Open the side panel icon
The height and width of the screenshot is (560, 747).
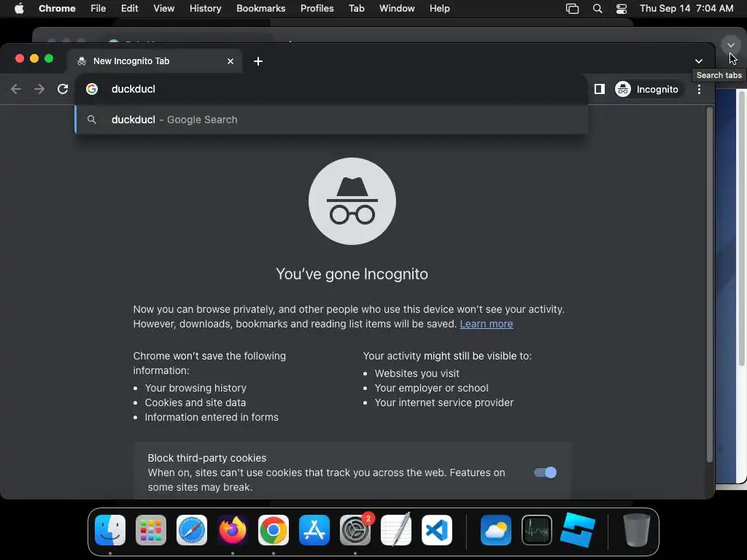[600, 89]
